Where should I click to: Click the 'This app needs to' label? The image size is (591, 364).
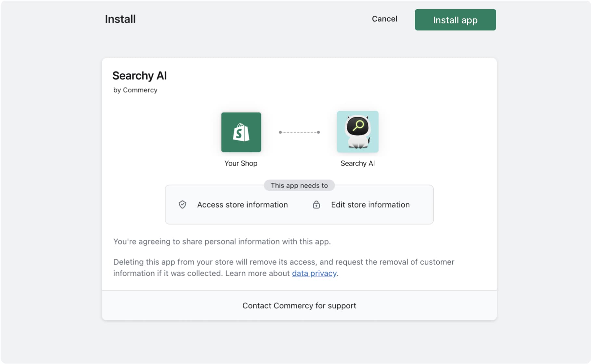click(x=299, y=185)
